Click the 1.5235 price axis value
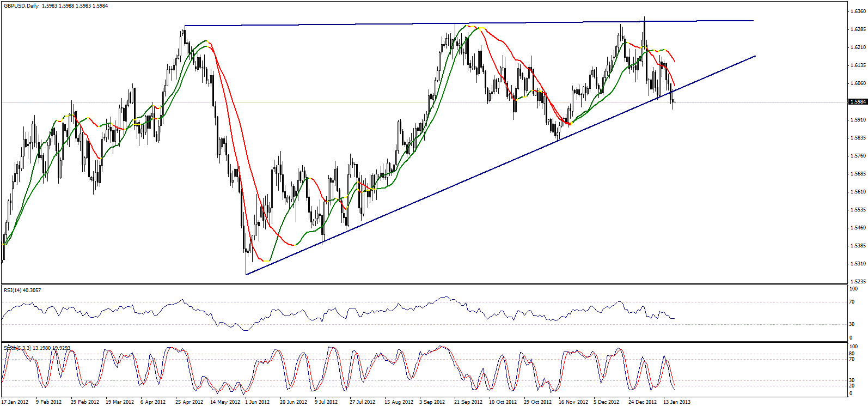 (858, 282)
